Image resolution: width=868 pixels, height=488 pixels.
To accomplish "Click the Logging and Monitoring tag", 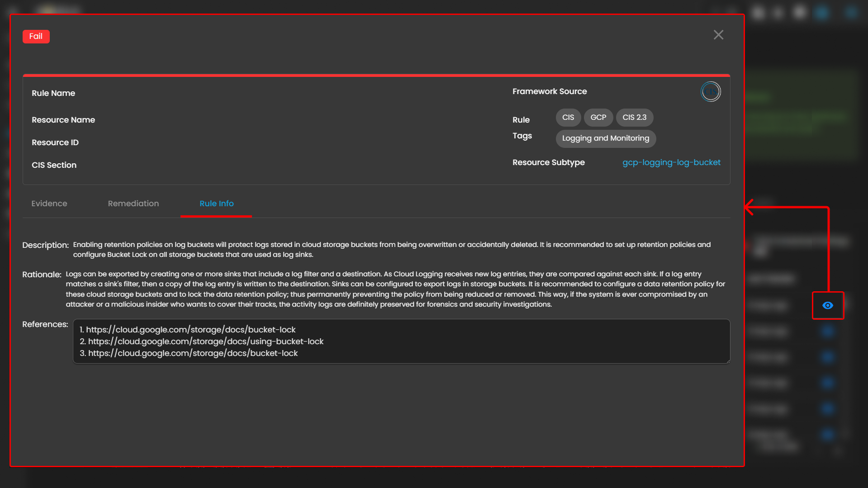I will tap(605, 138).
